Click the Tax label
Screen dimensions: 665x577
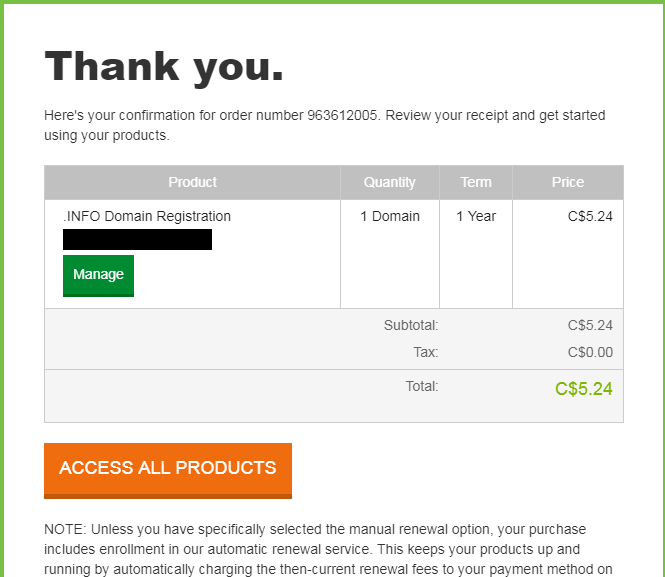click(426, 352)
